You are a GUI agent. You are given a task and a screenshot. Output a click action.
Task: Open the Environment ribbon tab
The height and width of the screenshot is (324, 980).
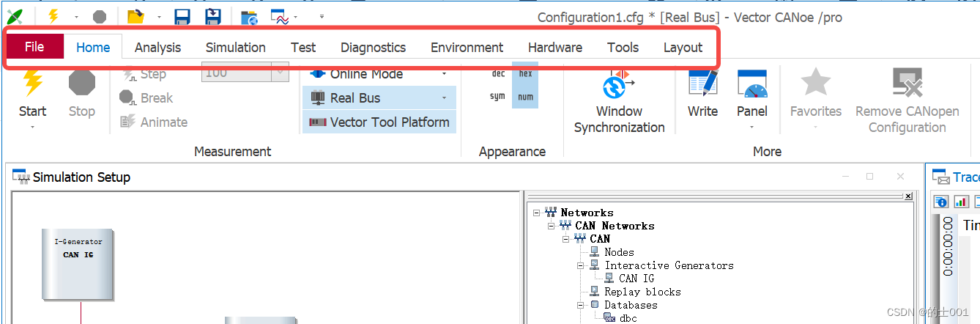pyautogui.click(x=467, y=47)
